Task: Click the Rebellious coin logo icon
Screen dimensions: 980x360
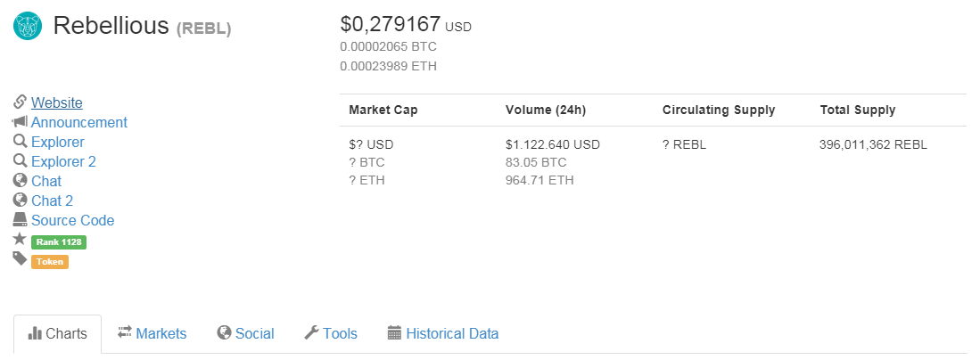Action: point(28,26)
